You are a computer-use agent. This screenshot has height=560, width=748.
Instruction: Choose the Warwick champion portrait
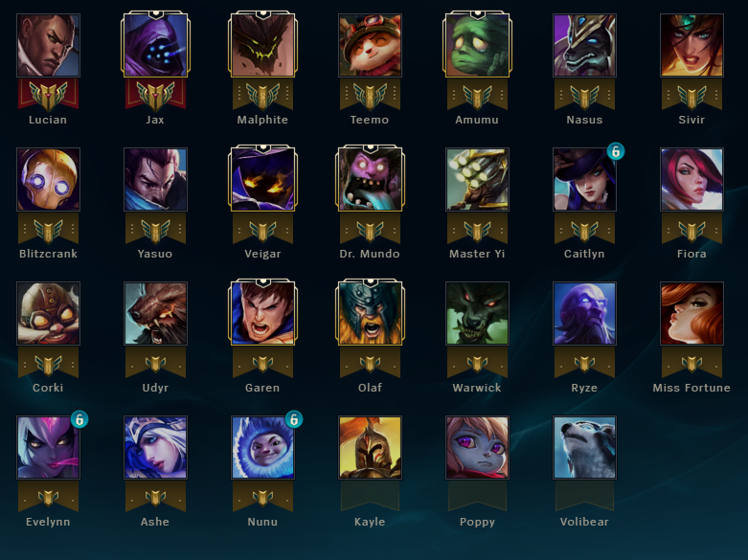coord(478,313)
